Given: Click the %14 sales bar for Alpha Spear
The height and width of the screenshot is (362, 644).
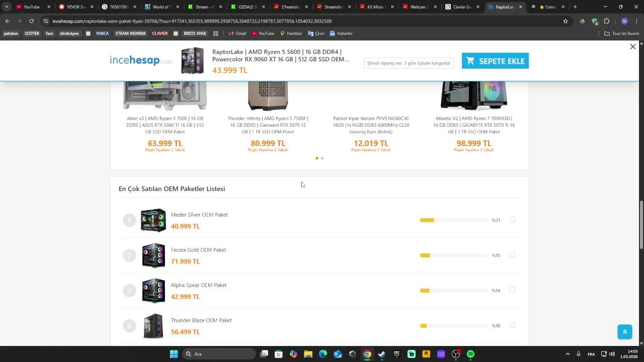Looking at the screenshot, I should coord(454,291).
